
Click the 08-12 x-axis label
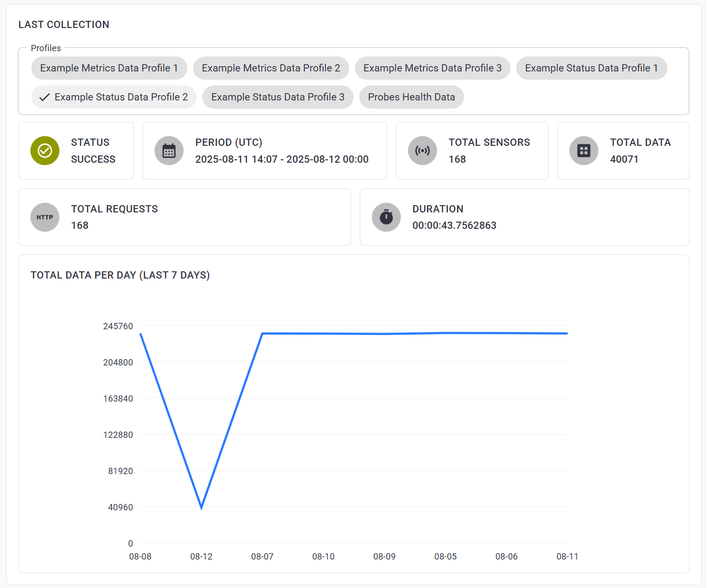point(201,557)
